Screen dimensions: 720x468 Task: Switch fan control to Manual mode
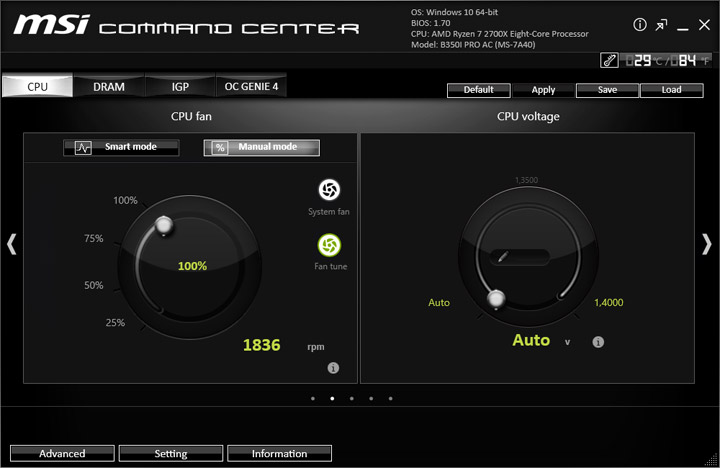pos(261,147)
